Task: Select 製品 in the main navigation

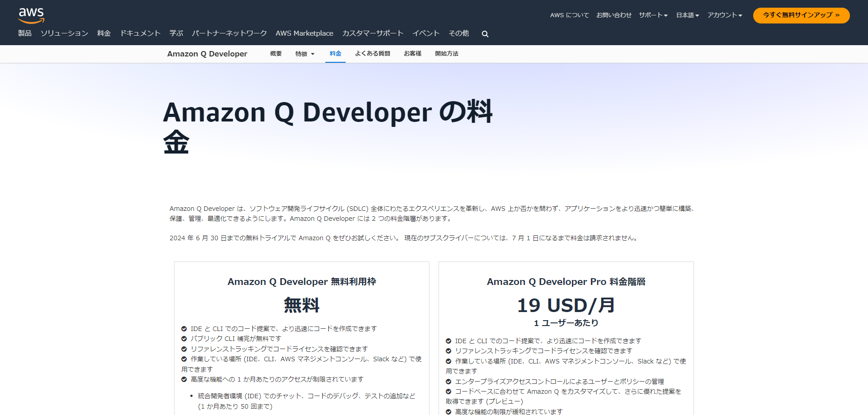Action: [24, 33]
